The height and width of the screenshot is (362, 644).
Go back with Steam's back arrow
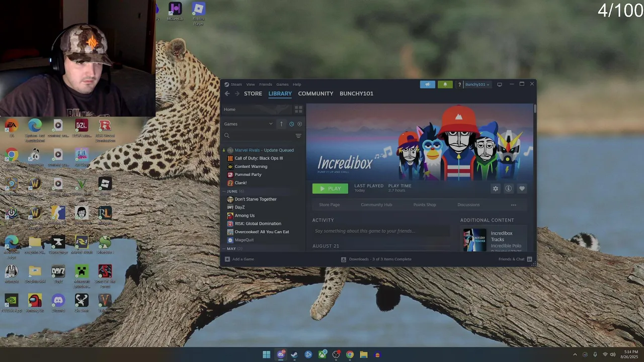[x=227, y=94]
